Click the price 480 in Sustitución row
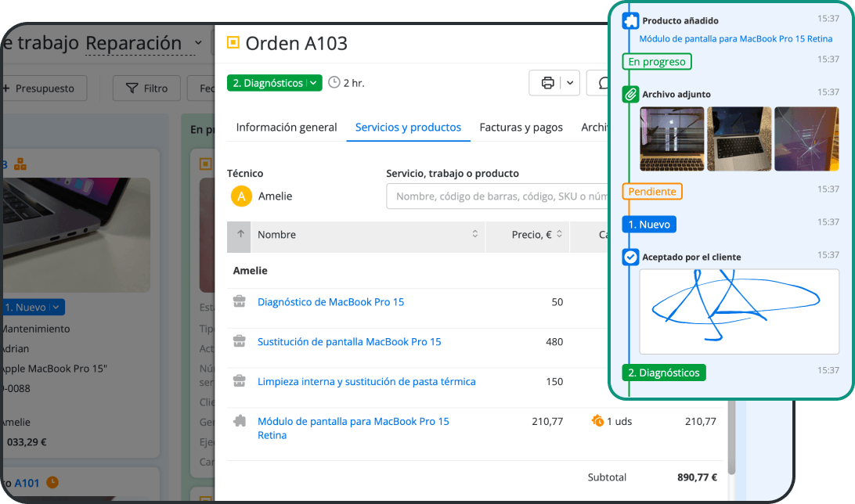855x504 pixels. click(554, 342)
